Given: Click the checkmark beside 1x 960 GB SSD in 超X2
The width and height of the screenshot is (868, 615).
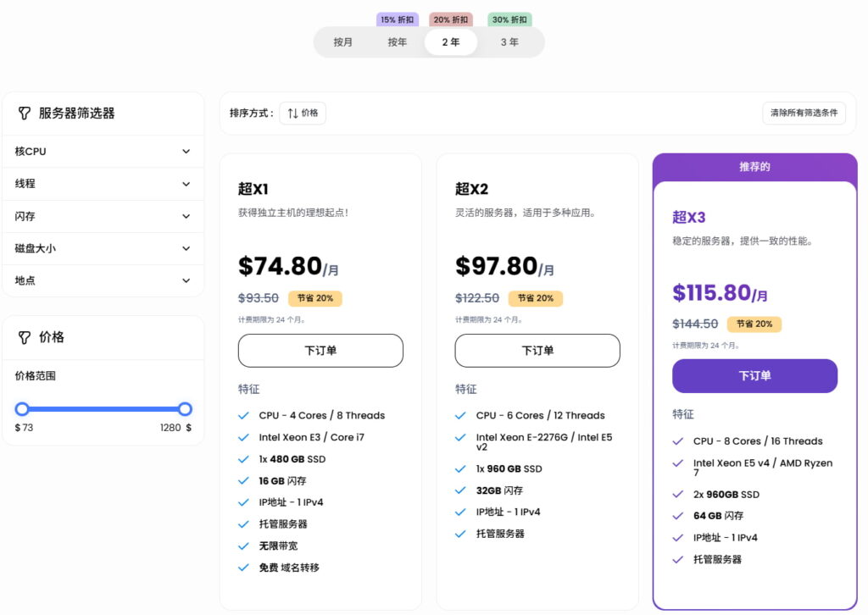Looking at the screenshot, I should tap(460, 468).
